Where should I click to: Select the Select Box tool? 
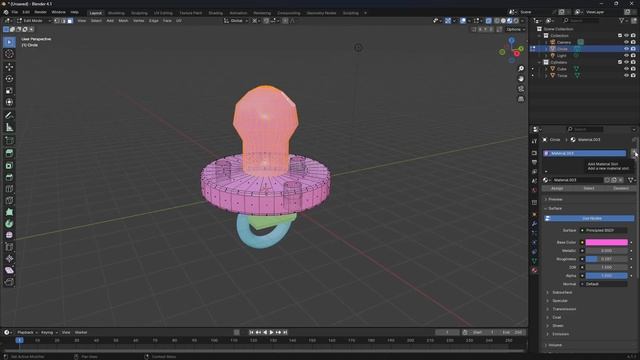point(9,42)
